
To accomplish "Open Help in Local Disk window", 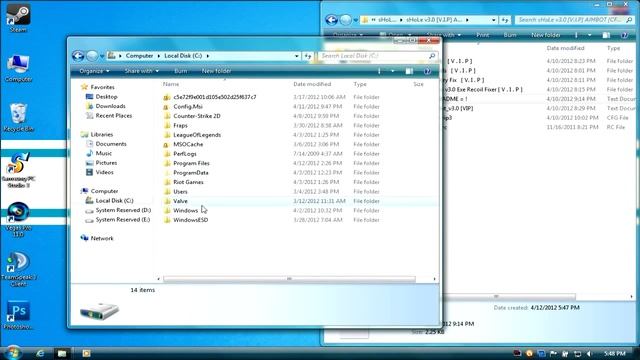I will pyautogui.click(x=427, y=71).
